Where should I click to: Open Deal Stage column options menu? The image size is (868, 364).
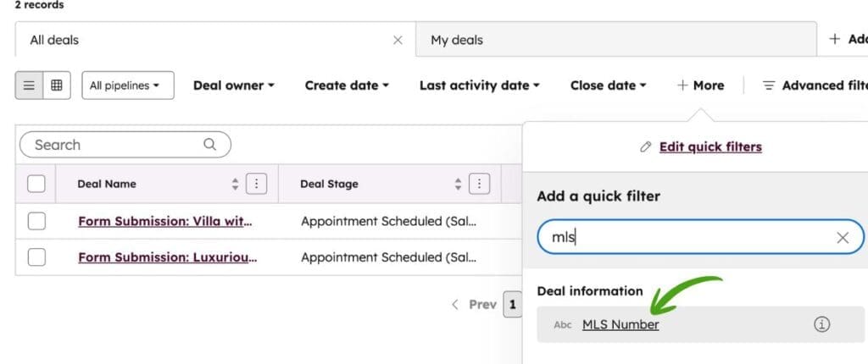click(x=480, y=184)
